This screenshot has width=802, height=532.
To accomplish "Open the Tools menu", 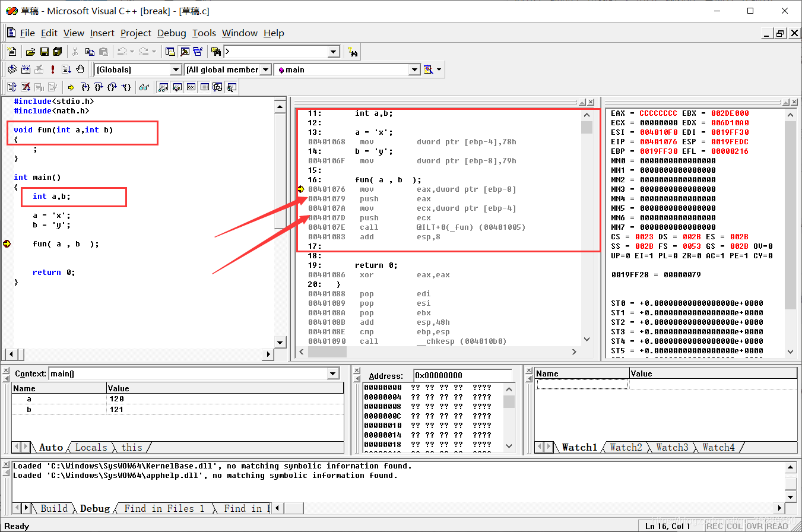I will [x=204, y=33].
